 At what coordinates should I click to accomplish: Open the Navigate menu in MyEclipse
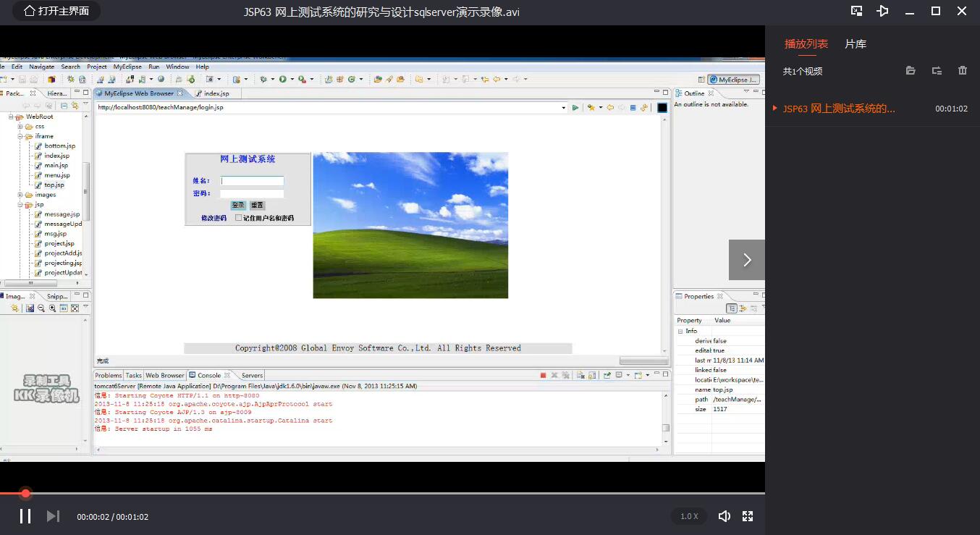point(41,67)
